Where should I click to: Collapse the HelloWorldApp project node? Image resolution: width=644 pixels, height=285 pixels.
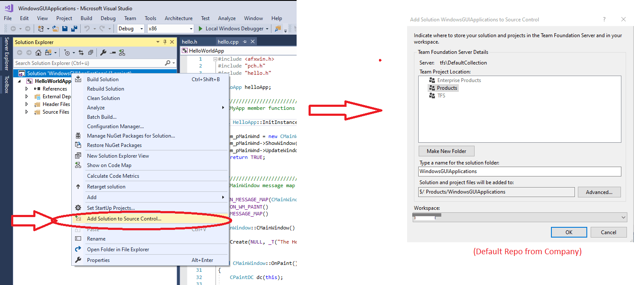coord(20,81)
